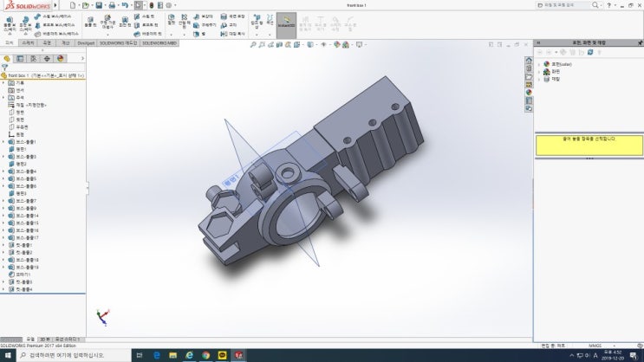Activate Section View in view toolbar
This screenshot has height=362, width=644.
(x=279, y=45)
